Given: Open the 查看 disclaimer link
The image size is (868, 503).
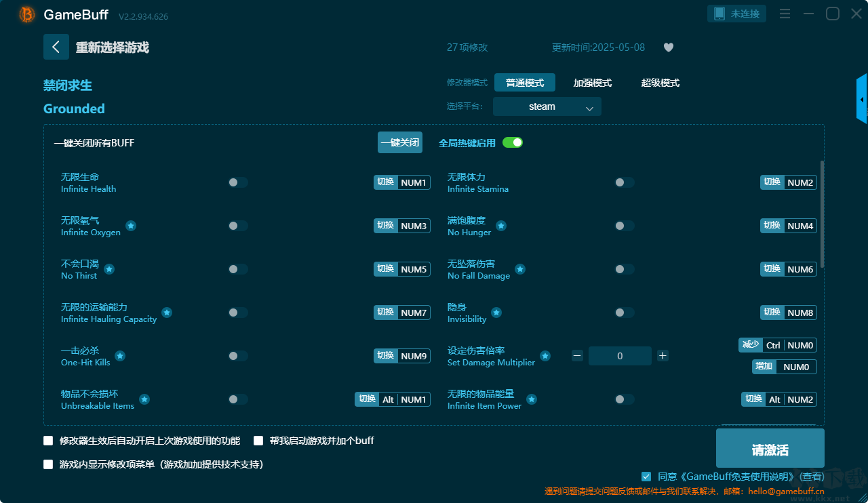Looking at the screenshot, I should coord(812,477).
